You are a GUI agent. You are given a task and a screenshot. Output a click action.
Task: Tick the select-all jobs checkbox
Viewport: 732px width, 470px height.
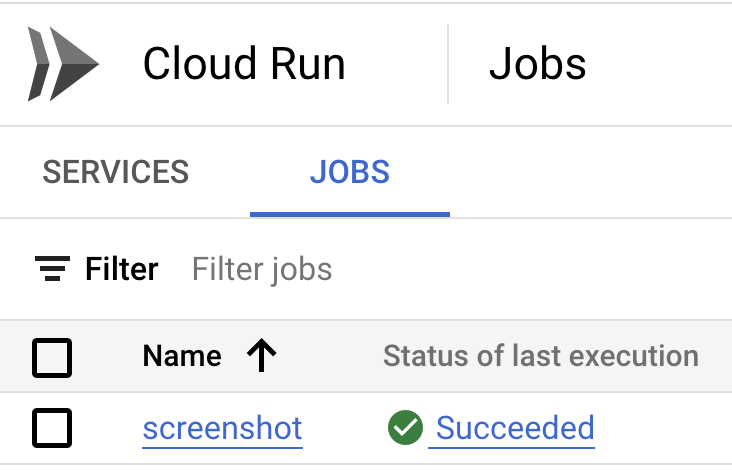[x=52, y=357]
